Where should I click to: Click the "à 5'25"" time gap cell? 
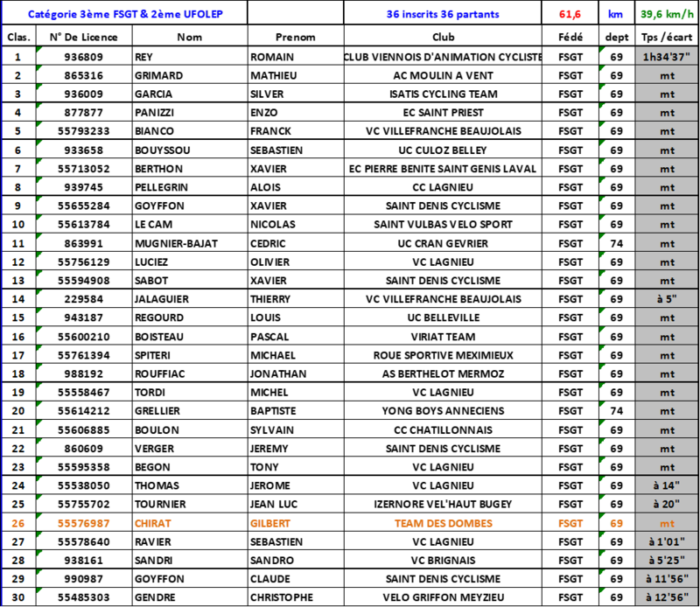[x=667, y=560]
